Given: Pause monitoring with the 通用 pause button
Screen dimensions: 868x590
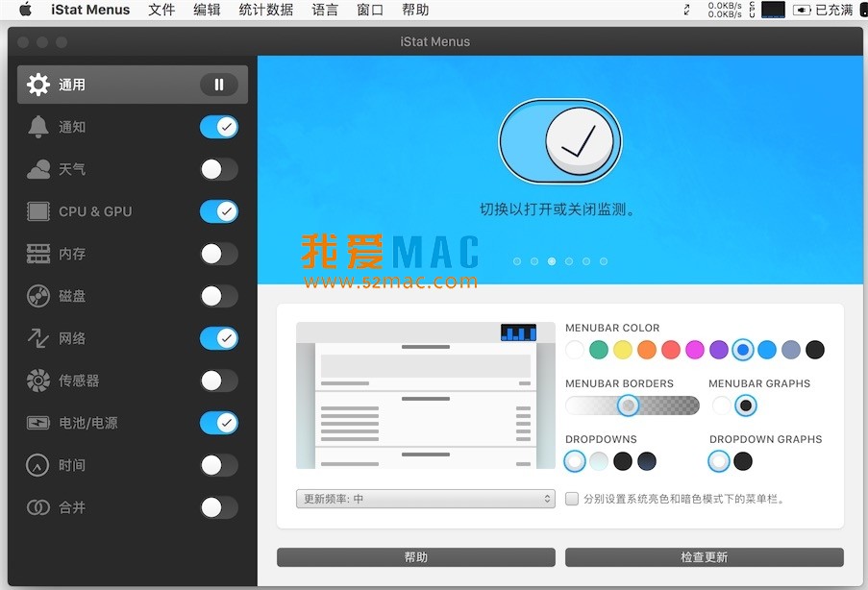Looking at the screenshot, I should pos(219,85).
